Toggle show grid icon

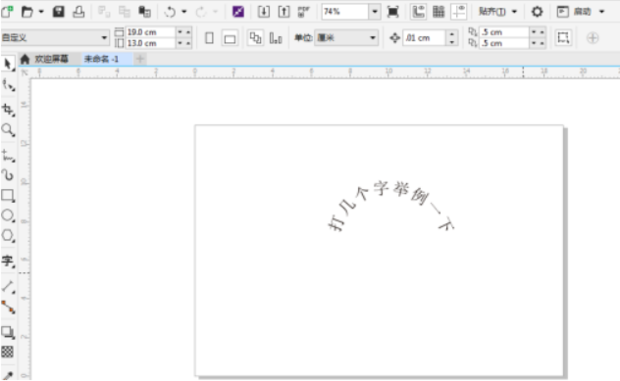coord(439,12)
